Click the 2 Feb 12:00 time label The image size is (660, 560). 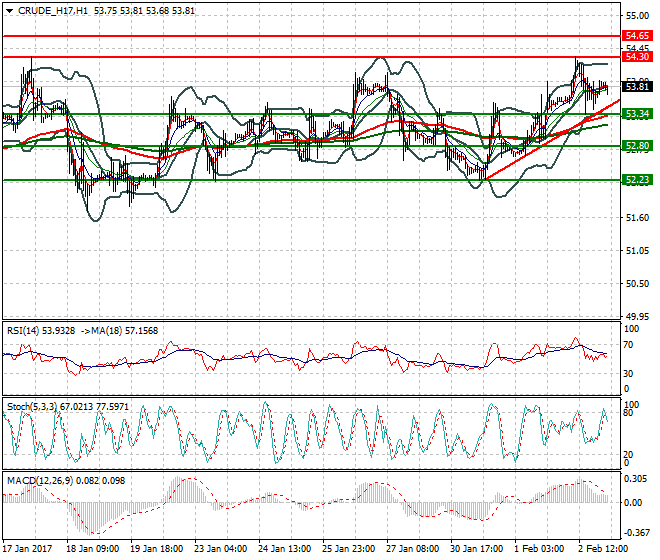603,549
